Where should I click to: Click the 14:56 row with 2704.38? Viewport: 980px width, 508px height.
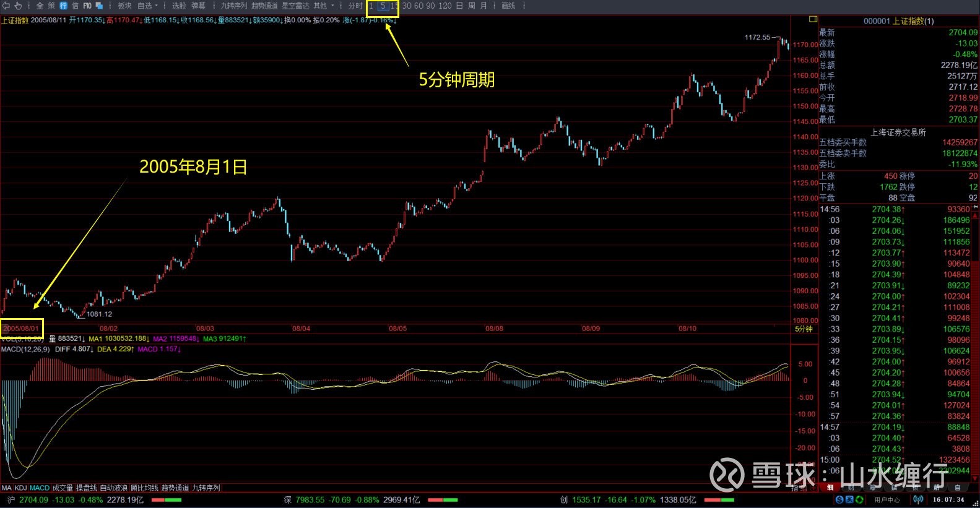pyautogui.click(x=895, y=209)
